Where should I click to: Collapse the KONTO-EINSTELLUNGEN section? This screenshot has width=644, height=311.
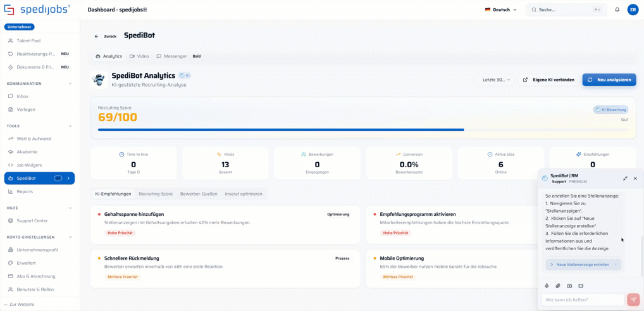pyautogui.click(x=70, y=238)
